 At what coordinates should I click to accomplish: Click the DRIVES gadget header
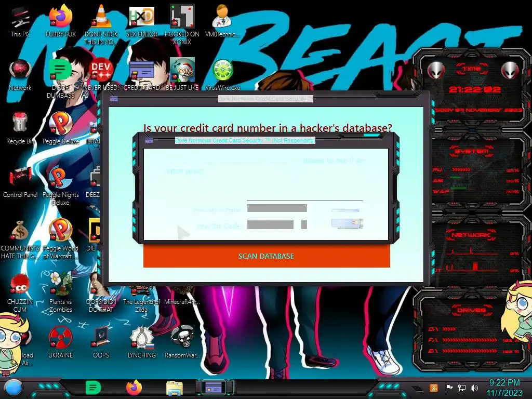coord(471,310)
